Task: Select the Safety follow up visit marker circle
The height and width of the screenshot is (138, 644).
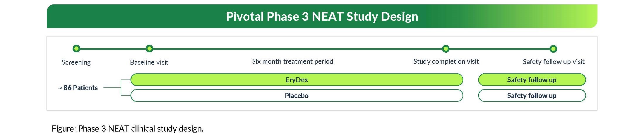Action: (x=553, y=49)
